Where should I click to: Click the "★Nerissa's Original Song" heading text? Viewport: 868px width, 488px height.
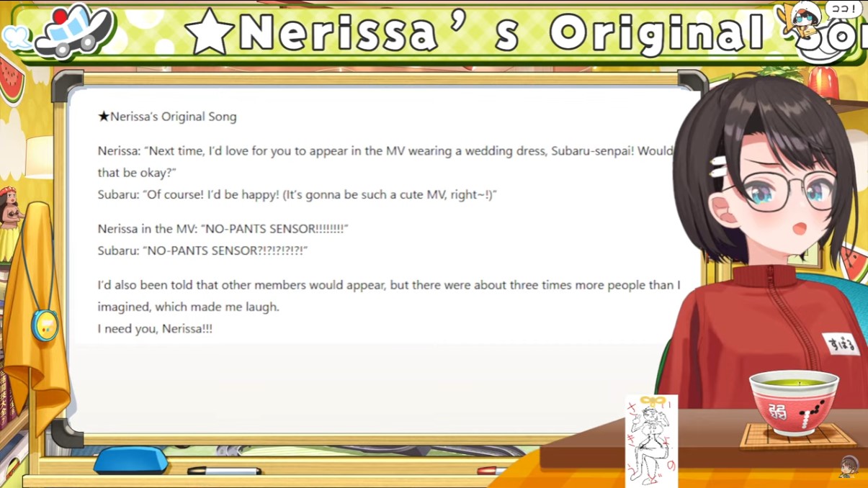(x=167, y=117)
